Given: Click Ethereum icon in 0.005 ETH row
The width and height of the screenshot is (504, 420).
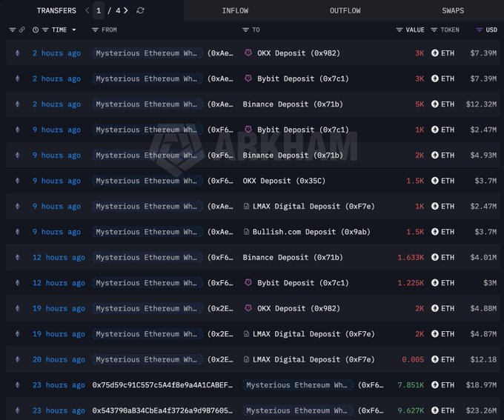Looking at the screenshot, I should (18, 359).
